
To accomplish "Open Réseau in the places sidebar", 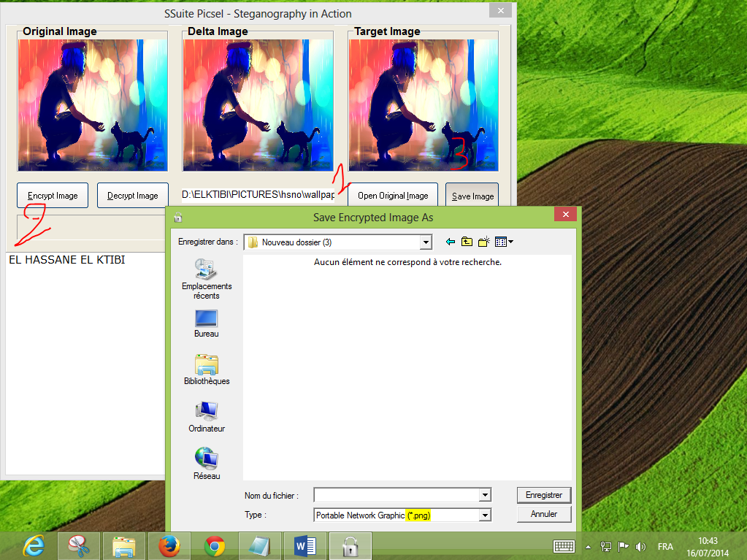I will click(x=207, y=464).
